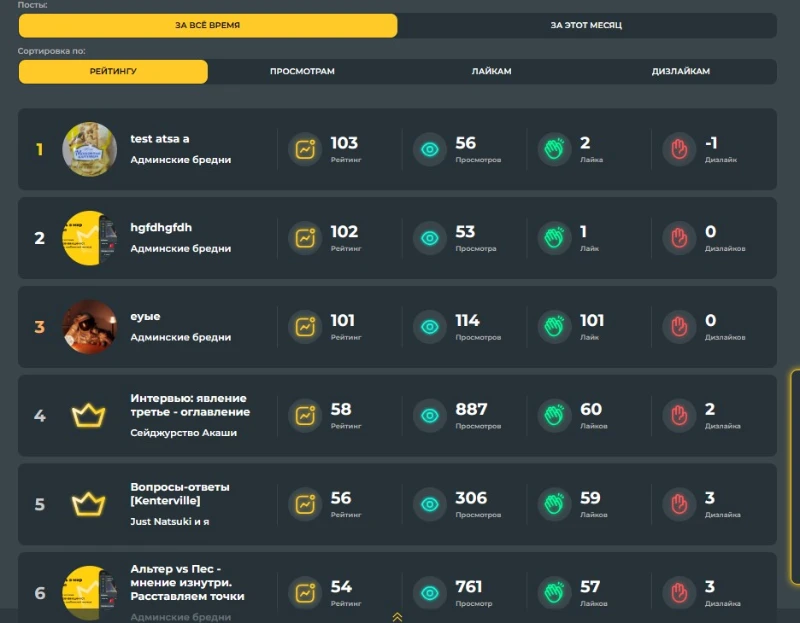Image resolution: width=800 pixels, height=623 pixels.
Task: Click the views eye icon for «eyыe»
Action: [430, 327]
